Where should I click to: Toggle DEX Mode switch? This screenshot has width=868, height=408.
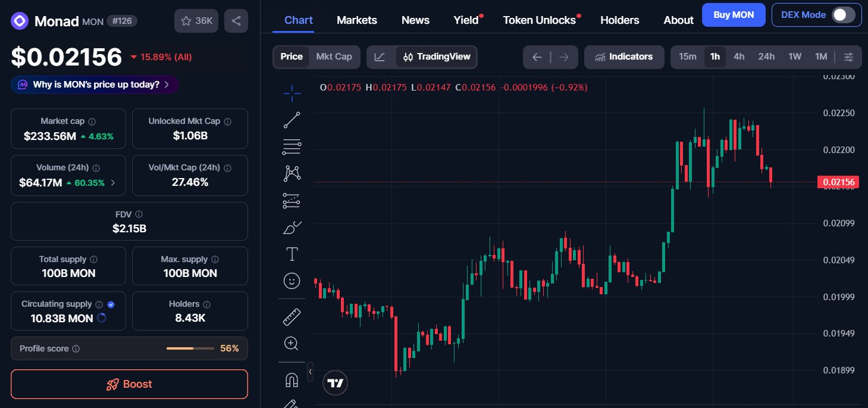[x=843, y=15]
